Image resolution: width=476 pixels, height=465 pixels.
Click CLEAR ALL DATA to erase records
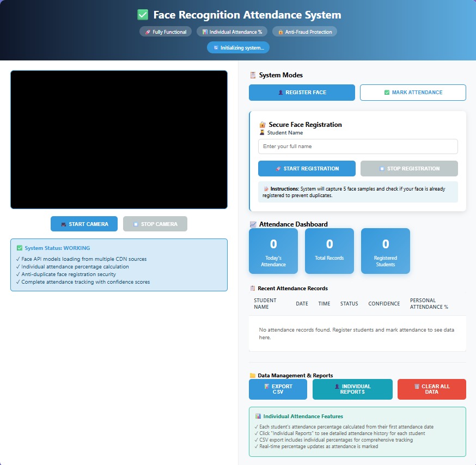(432, 389)
